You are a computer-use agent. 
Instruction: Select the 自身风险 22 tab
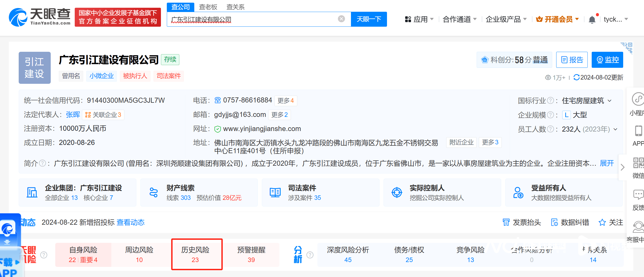pos(83,255)
